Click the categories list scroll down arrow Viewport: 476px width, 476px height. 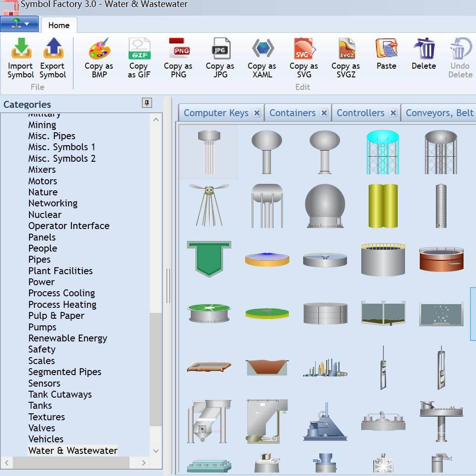(156, 451)
